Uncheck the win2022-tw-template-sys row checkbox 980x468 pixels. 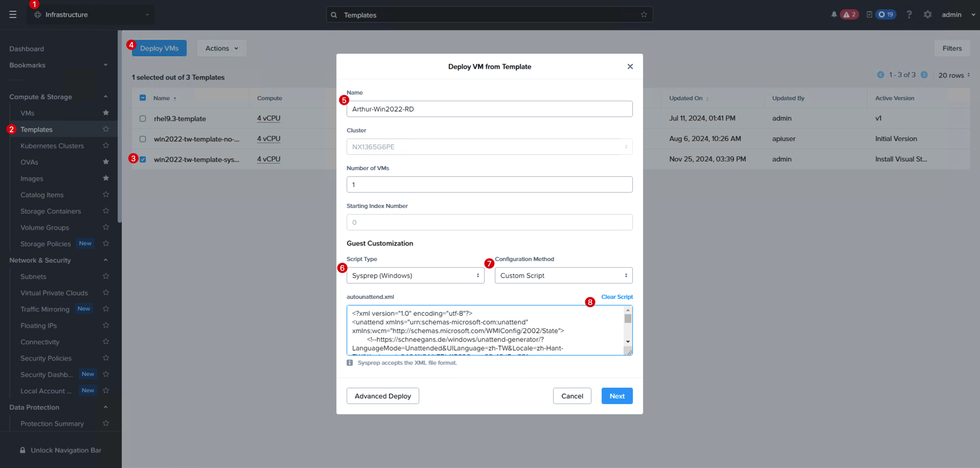point(143,159)
